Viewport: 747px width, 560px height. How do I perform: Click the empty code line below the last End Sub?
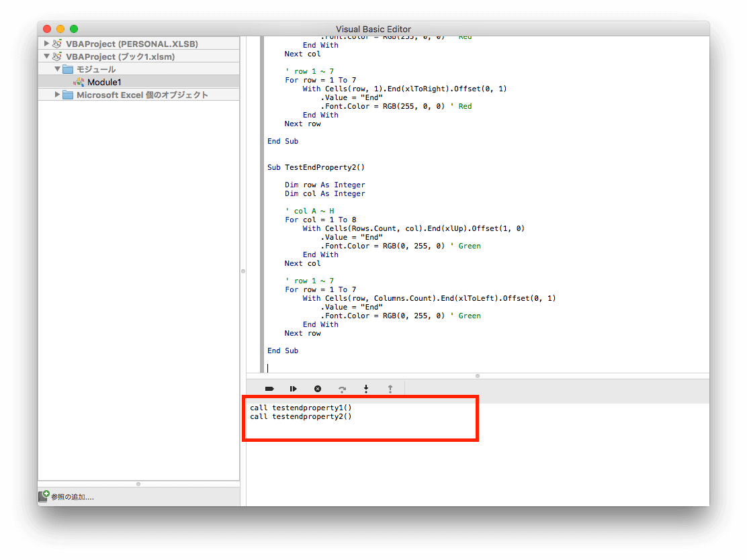486,368
